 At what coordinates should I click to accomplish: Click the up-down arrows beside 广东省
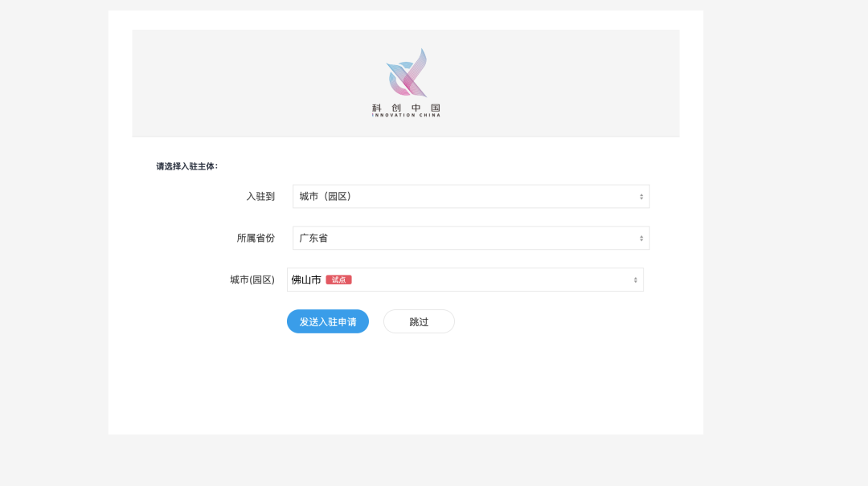[x=641, y=238]
